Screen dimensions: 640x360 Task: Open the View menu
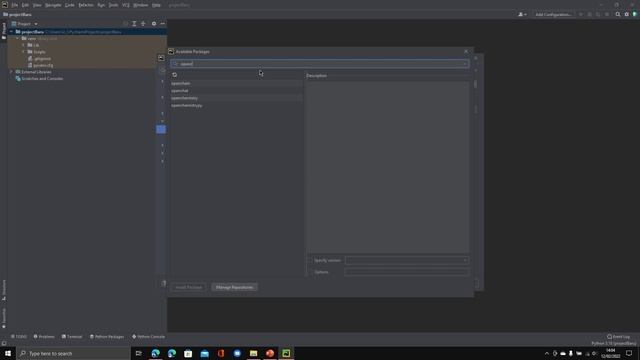click(37, 5)
